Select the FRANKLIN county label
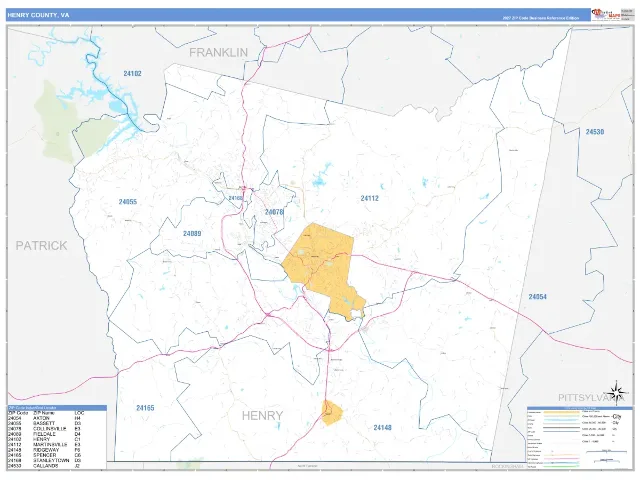Viewport: 640px width, 480px height. point(218,52)
